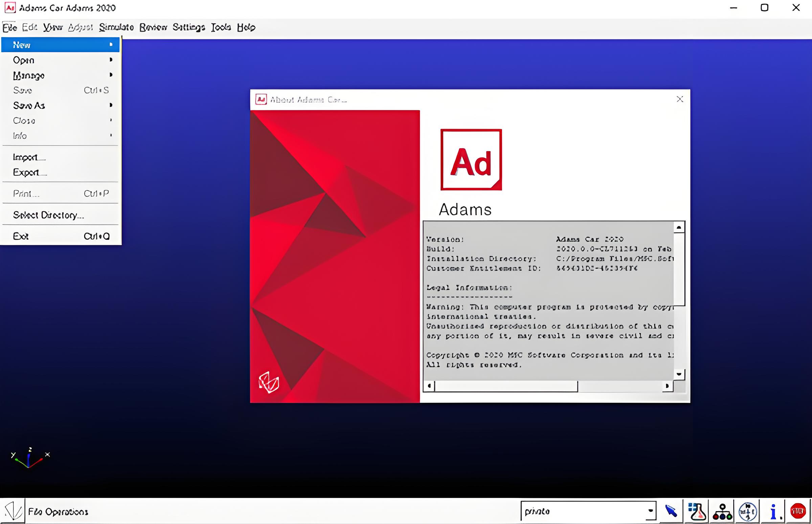Open the Tools menu
This screenshot has width=812, height=524.
(x=221, y=27)
